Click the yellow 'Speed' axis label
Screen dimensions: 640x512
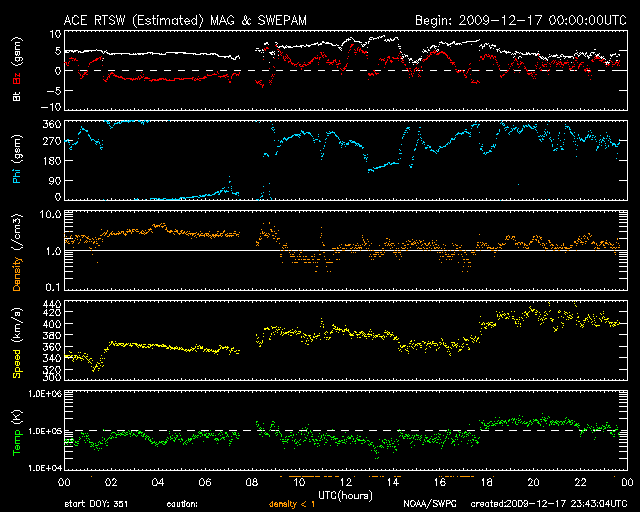point(17,364)
